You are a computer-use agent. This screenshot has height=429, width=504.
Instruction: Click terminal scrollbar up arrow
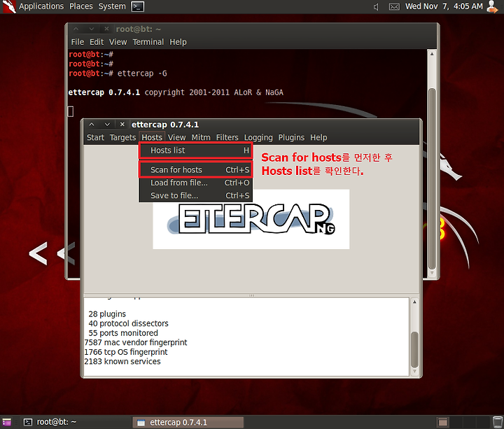click(432, 54)
